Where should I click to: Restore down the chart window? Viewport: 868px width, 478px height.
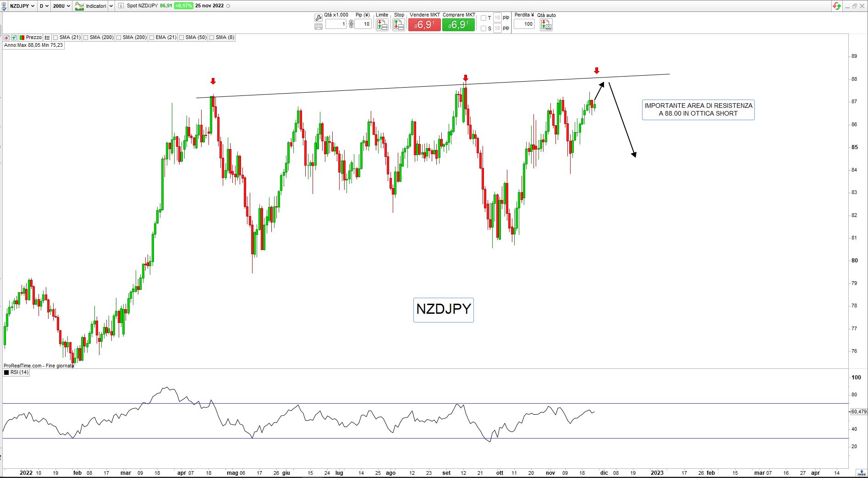855,6
